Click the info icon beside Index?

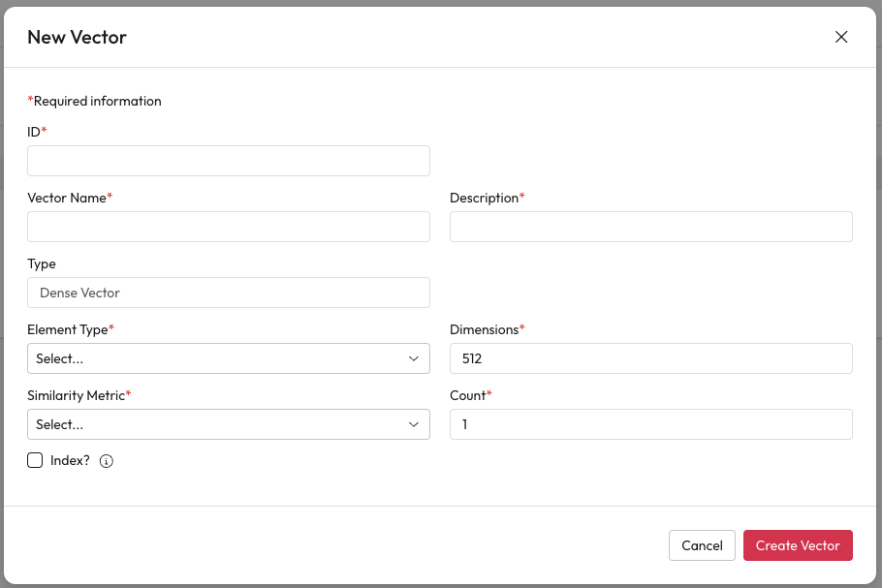click(107, 461)
